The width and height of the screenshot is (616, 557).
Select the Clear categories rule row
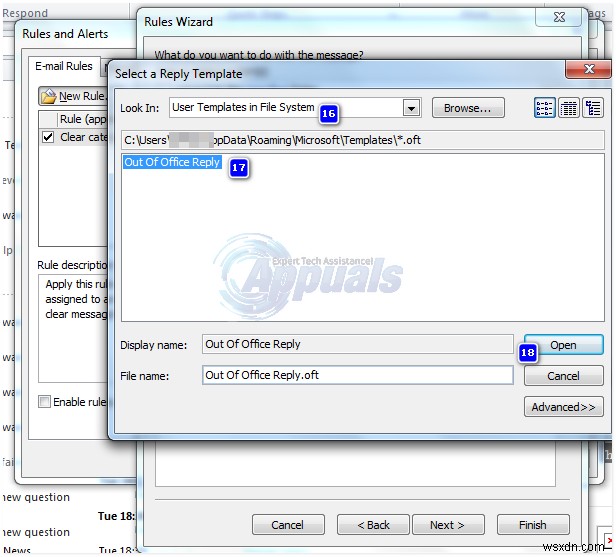click(74, 137)
